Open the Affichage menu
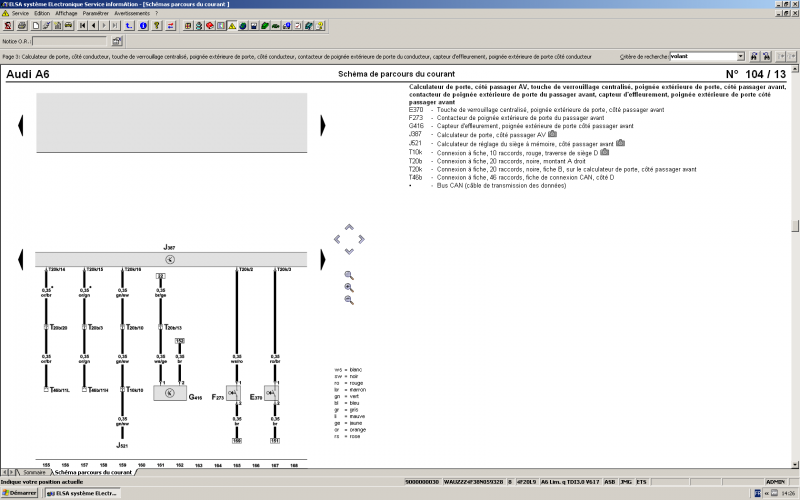The height and width of the screenshot is (500, 800). [x=66, y=13]
